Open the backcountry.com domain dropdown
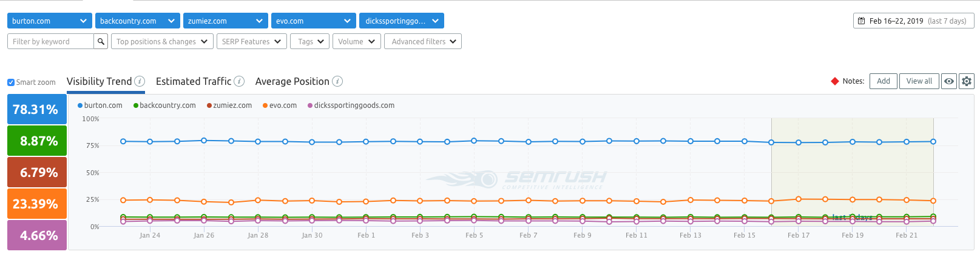 (138, 21)
